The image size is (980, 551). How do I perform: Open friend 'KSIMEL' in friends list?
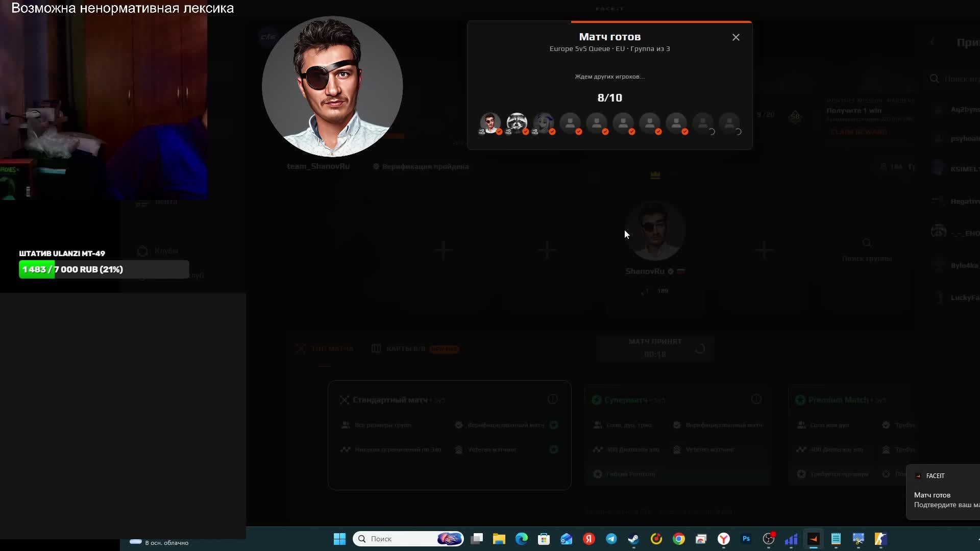coord(955,168)
